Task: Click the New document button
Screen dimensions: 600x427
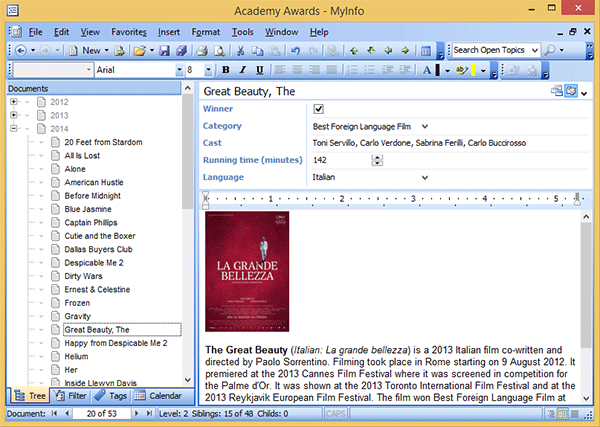Action: pyautogui.click(x=86, y=51)
